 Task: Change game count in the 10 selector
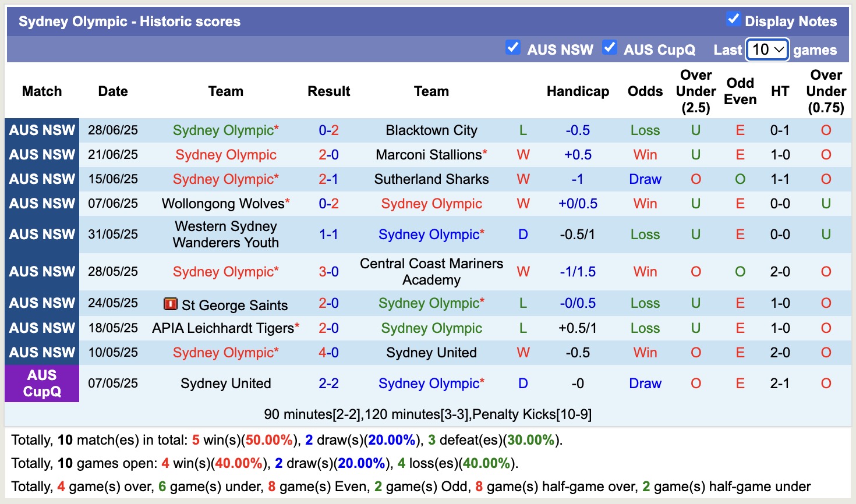[766, 50]
